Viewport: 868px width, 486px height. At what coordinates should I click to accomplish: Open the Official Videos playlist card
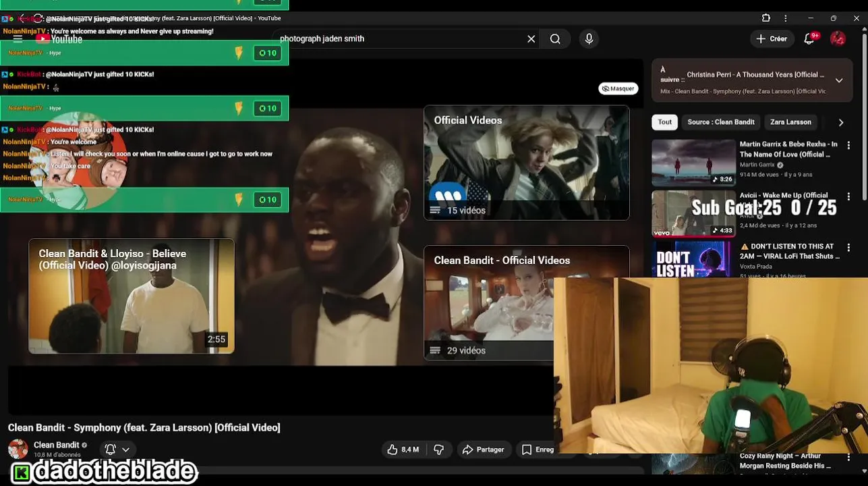(527, 163)
